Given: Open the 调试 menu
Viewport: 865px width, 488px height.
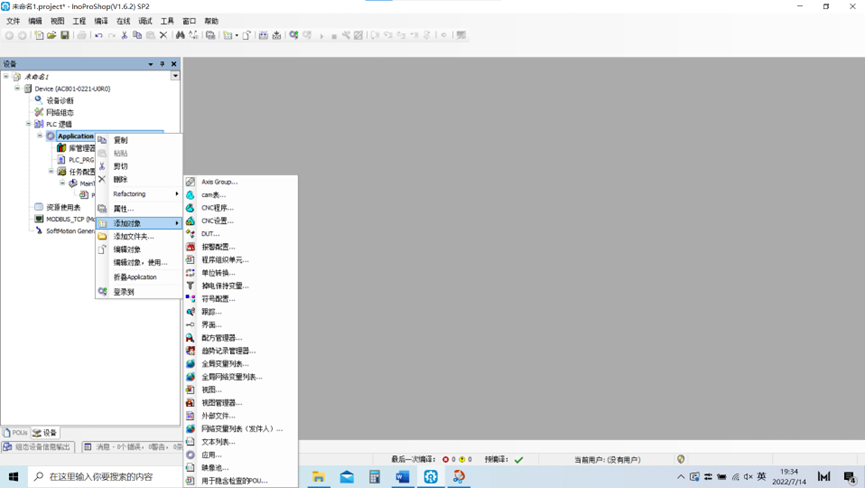Looking at the screenshot, I should point(145,21).
